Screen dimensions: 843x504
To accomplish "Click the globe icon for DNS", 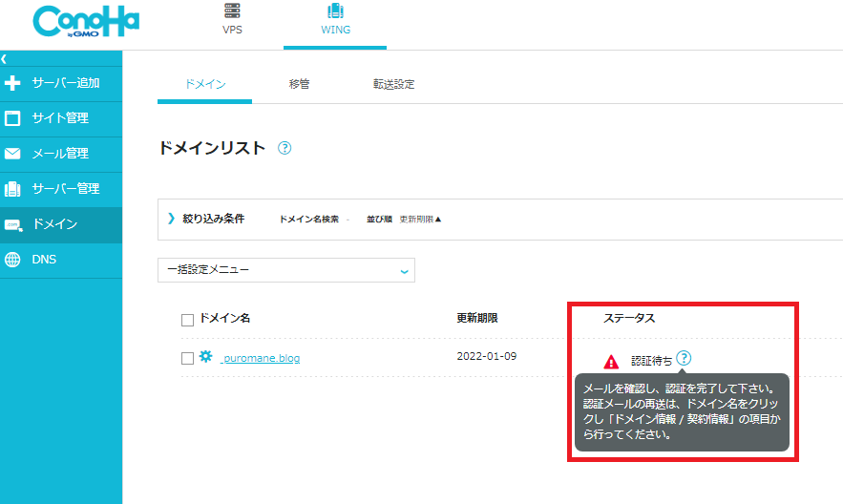I will coord(11,260).
